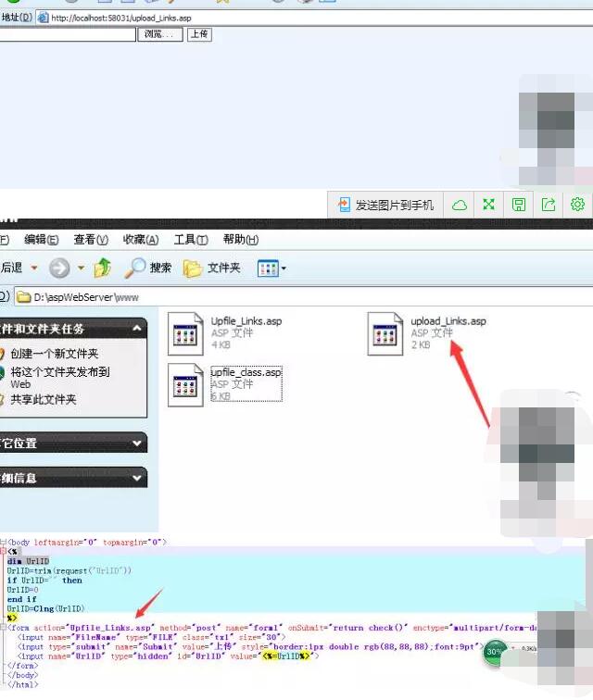The image size is (593, 700).
Task: Click the up one folder icon
Action: pos(102,268)
